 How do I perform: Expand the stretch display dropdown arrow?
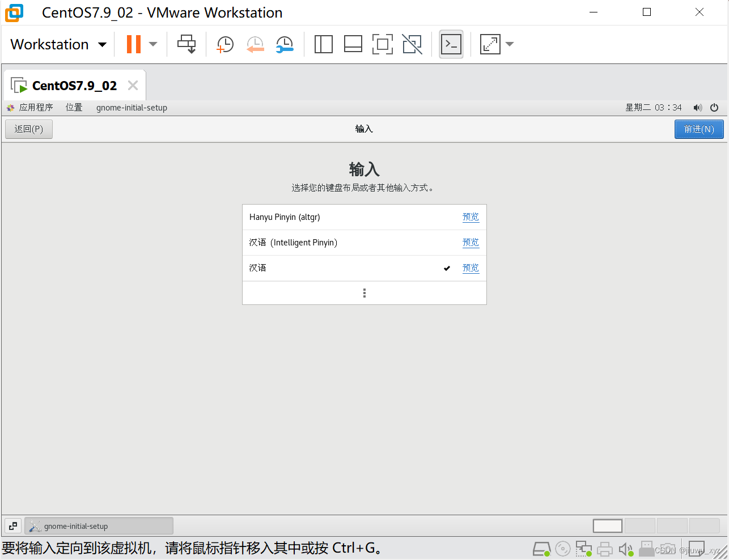point(510,44)
